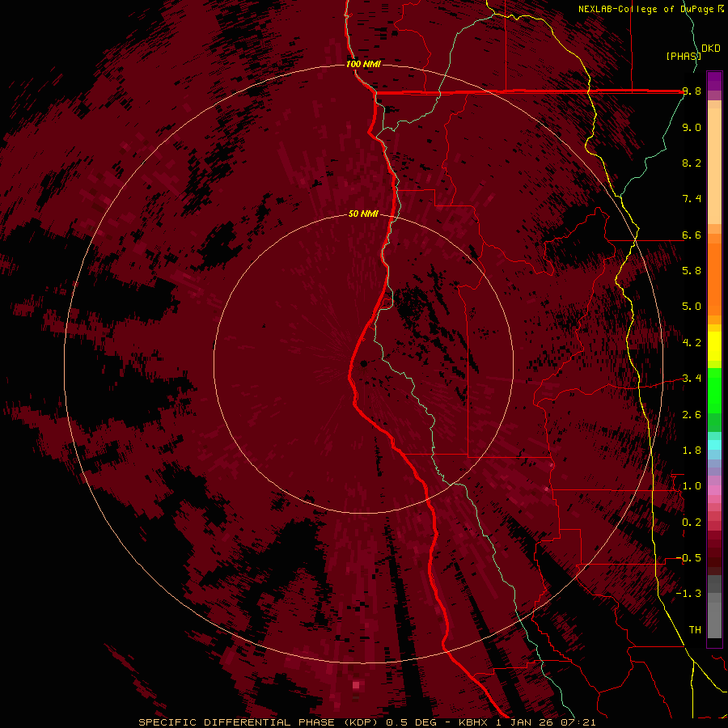
Task: Click the 100 NMI range ring label
Action: [363, 64]
